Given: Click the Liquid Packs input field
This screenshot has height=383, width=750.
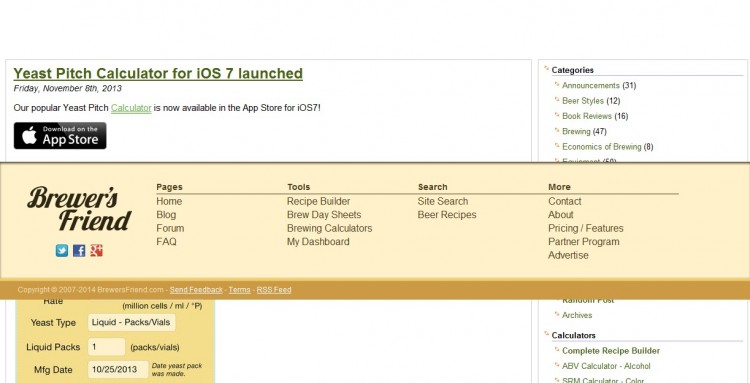Looking at the screenshot, I should pos(107,347).
